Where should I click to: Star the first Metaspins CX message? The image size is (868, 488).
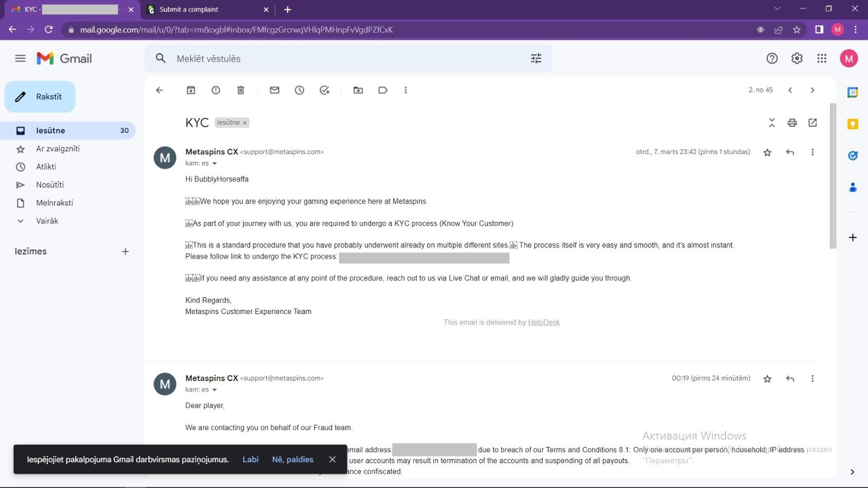pos(767,153)
